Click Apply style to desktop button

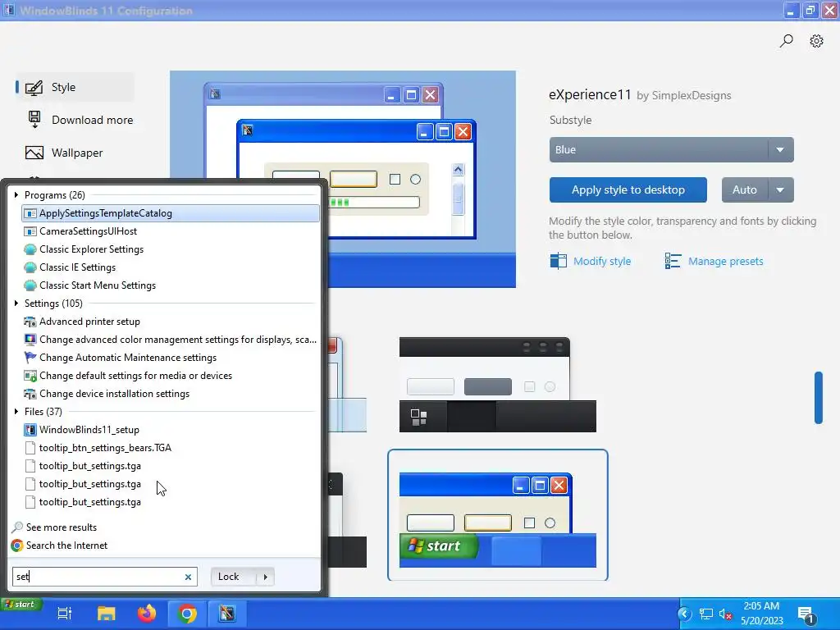pyautogui.click(x=628, y=189)
